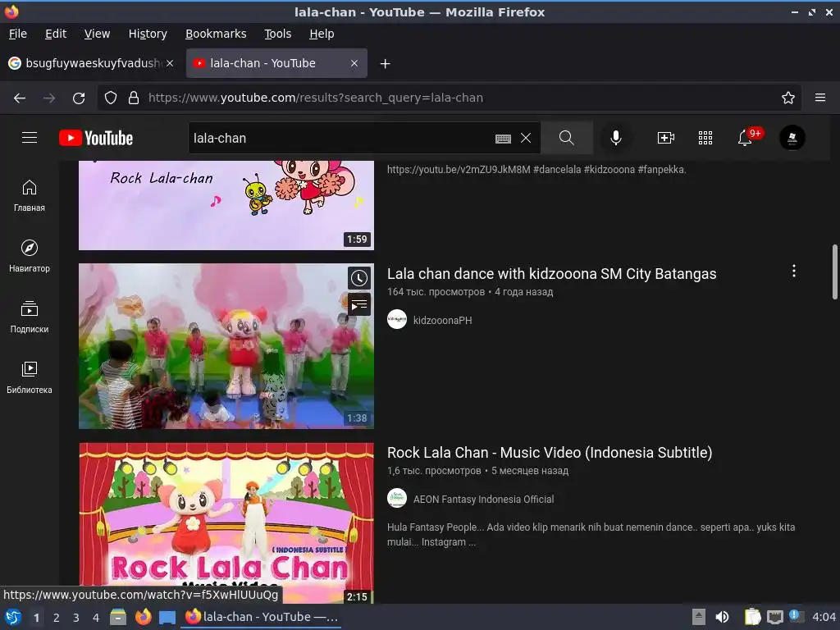
Task: Run search with magnifier button
Action: pyautogui.click(x=566, y=138)
